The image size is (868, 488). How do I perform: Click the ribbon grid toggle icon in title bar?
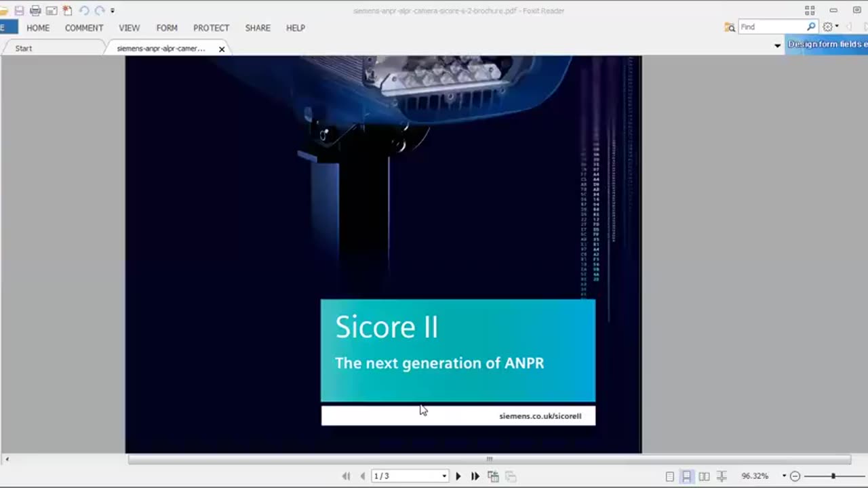pyautogui.click(x=810, y=11)
